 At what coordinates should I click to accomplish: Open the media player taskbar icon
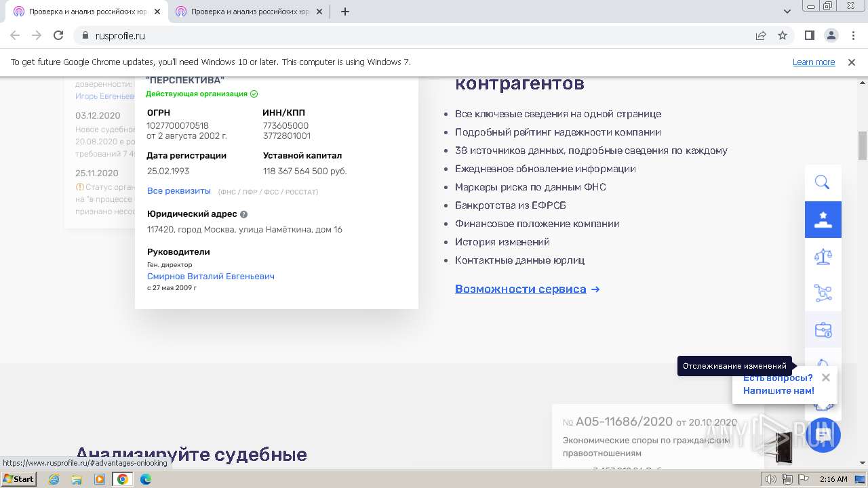click(100, 479)
